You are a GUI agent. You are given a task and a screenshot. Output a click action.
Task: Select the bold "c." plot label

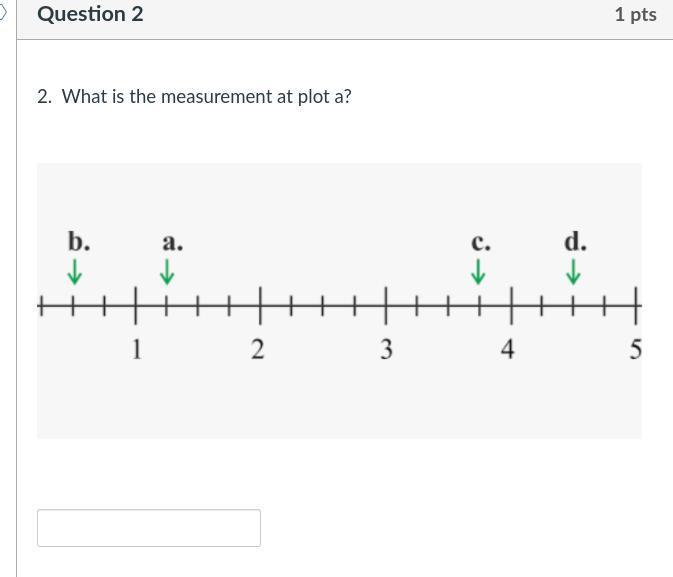[481, 243]
